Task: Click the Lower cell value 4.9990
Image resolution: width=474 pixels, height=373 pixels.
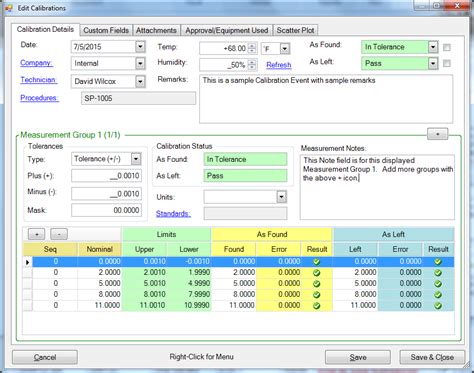Action: pyautogui.click(x=189, y=283)
